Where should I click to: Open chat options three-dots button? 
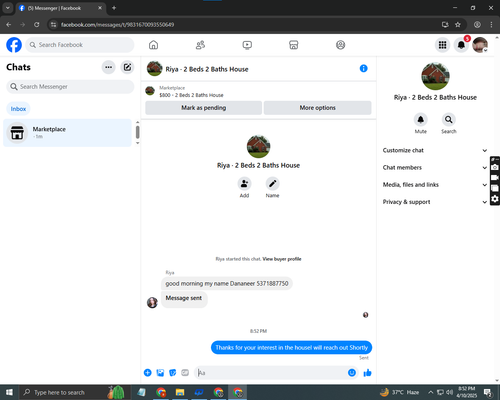click(x=108, y=67)
